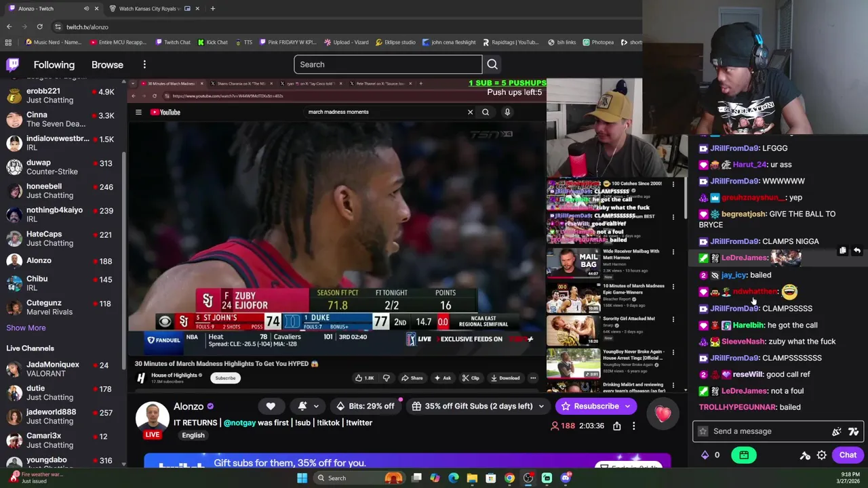This screenshot has height=488, width=868.
Task: Open the 7TV emote menu
Action: click(x=854, y=431)
